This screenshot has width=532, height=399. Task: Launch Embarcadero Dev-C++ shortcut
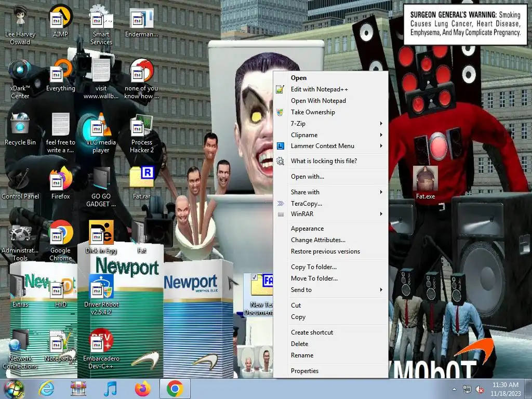point(101,349)
